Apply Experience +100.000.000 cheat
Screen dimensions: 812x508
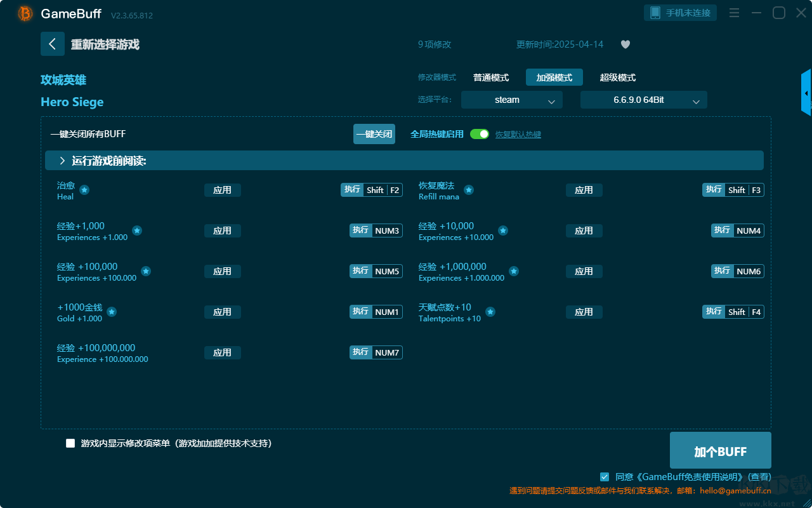click(x=223, y=352)
